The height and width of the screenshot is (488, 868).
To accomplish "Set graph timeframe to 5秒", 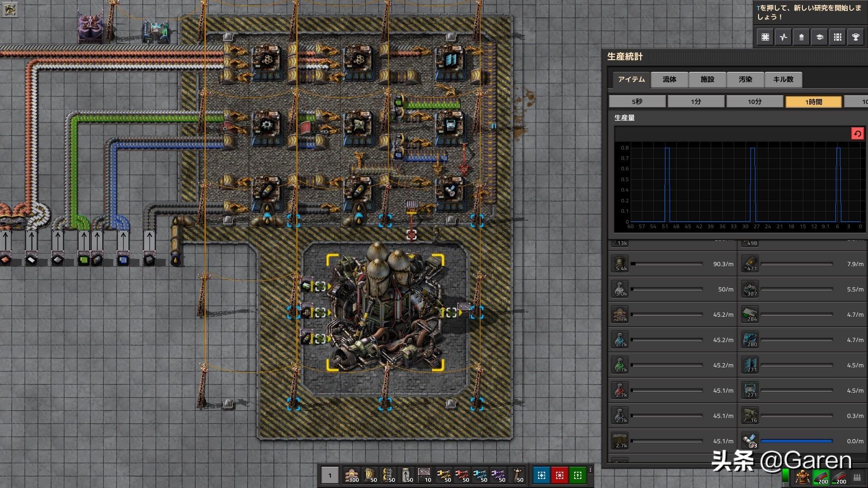I will pyautogui.click(x=637, y=102).
